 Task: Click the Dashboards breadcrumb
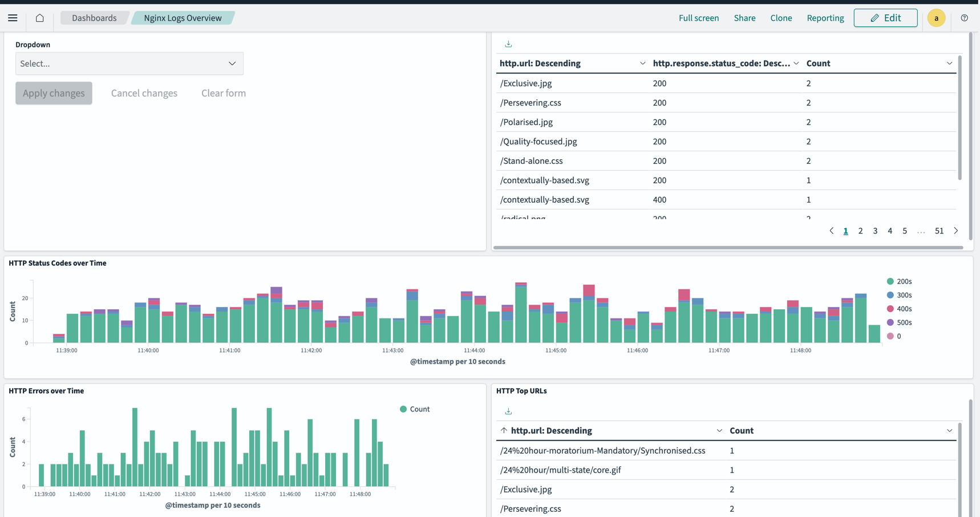click(94, 18)
